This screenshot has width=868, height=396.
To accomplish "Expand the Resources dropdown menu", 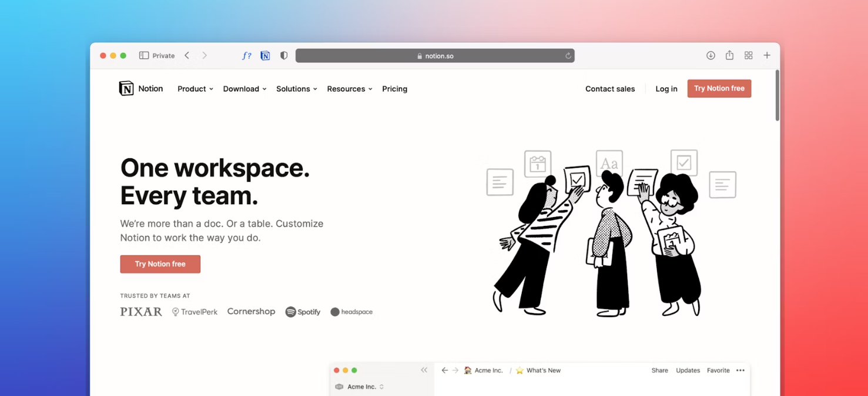I will [x=350, y=89].
